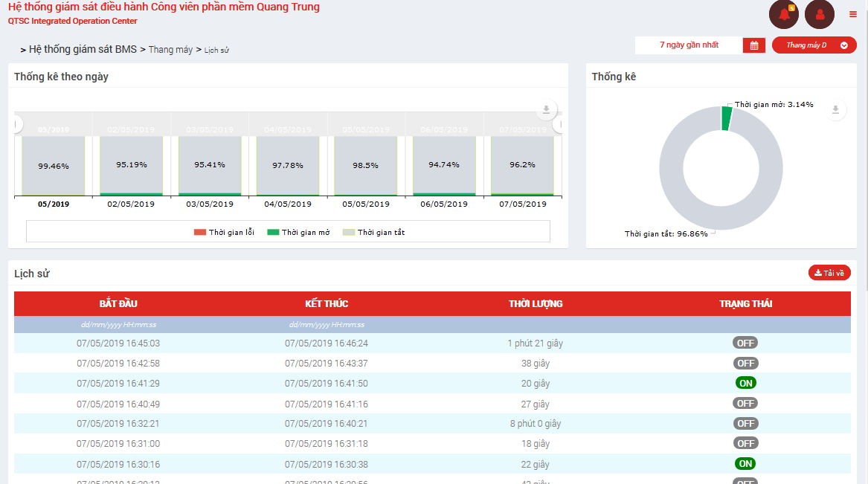868x484 pixels.
Task: Expand the Thang máy D dropdown
Action: 814,45
